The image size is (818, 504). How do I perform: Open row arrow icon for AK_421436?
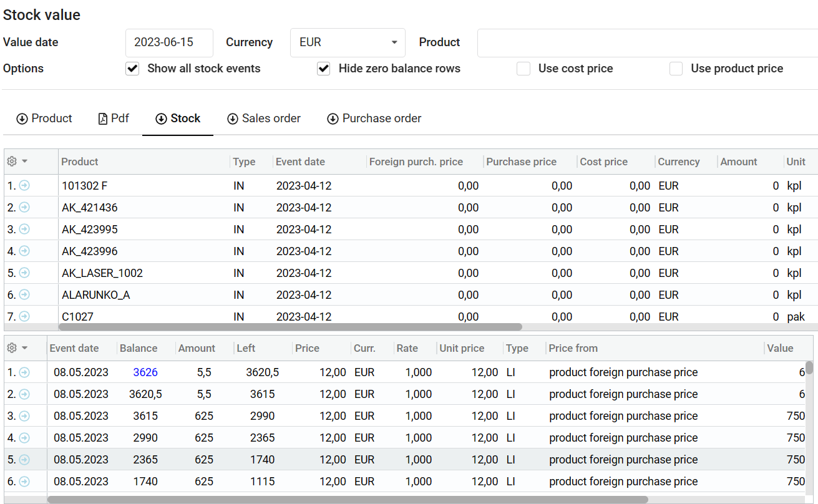pos(24,207)
